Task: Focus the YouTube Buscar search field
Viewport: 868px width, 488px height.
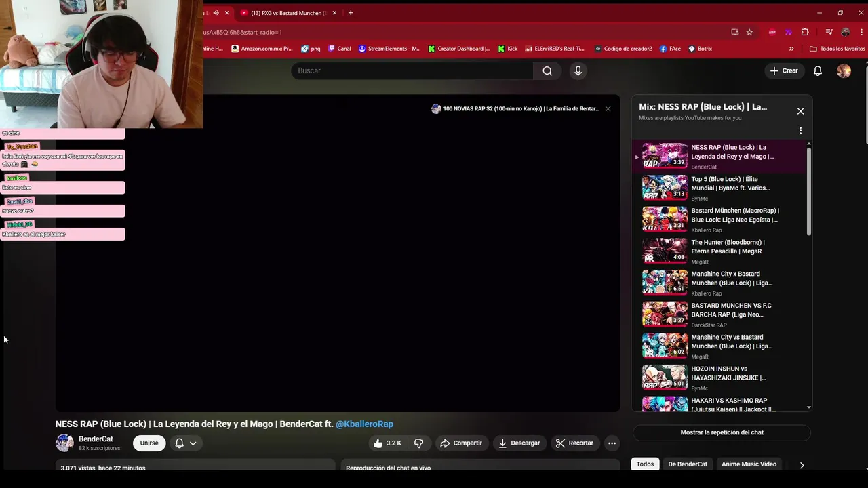Action: pyautogui.click(x=412, y=70)
